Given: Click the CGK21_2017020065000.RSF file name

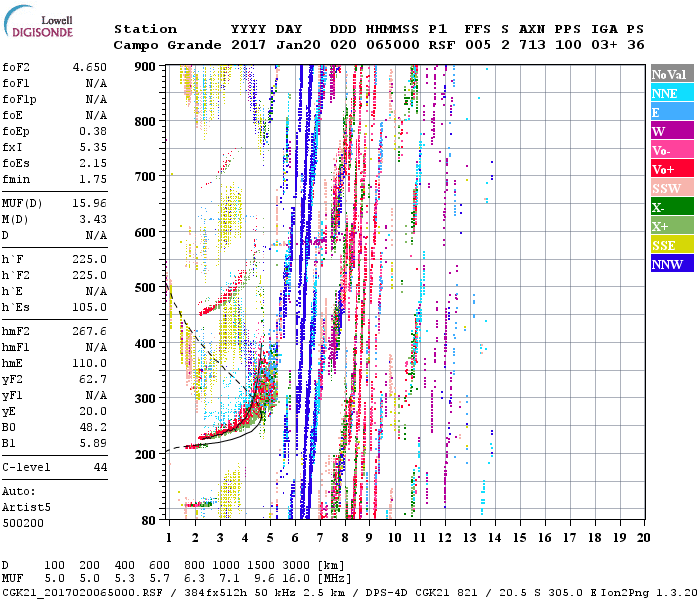Looking at the screenshot, I should (x=82, y=593).
